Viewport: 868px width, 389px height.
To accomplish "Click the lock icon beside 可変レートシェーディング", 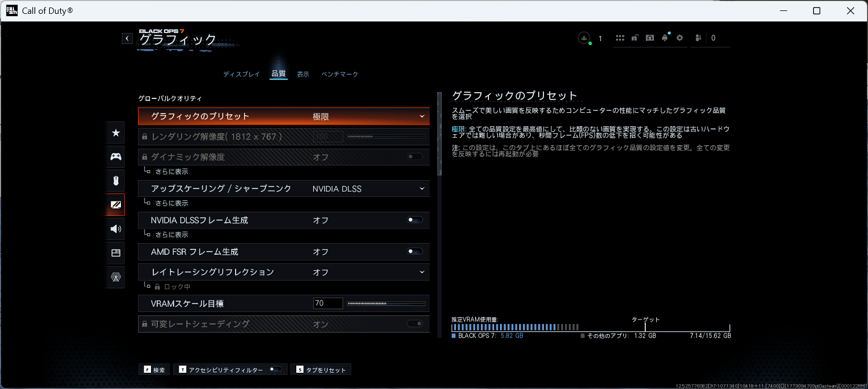I will [145, 324].
